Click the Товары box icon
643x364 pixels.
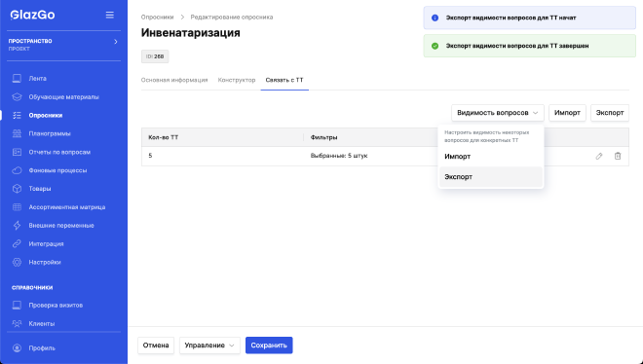(x=17, y=189)
